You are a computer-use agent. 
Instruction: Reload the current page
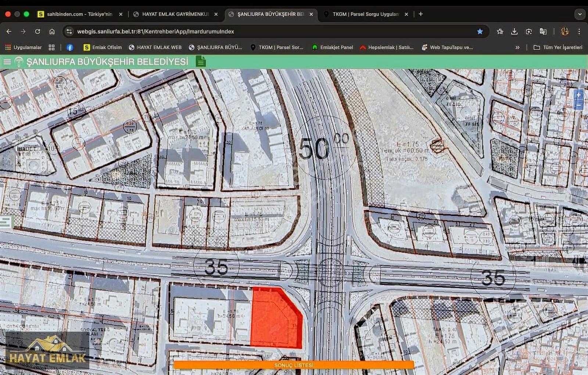coord(37,32)
